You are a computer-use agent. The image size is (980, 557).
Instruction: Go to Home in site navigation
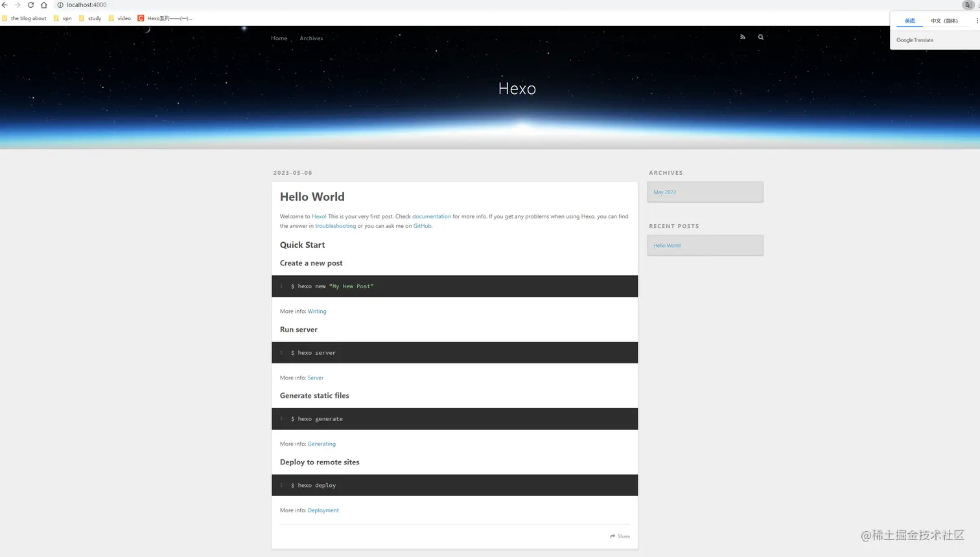279,38
